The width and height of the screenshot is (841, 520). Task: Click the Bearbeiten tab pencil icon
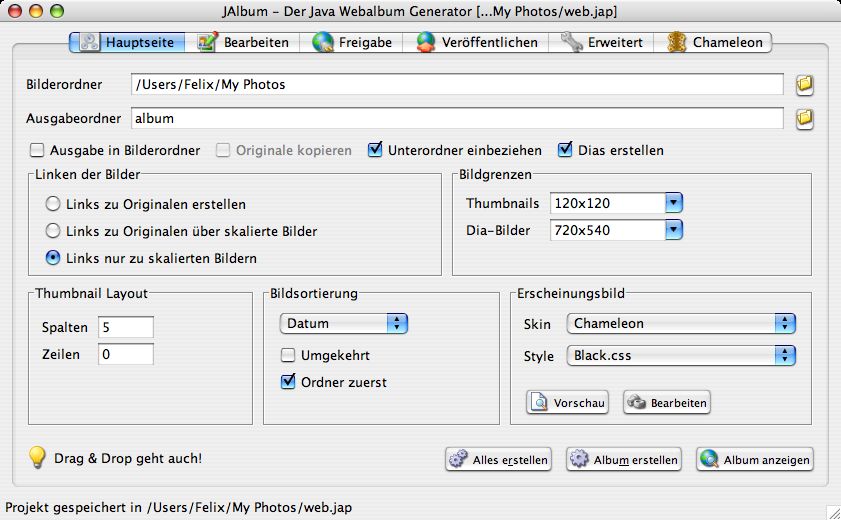(207, 42)
